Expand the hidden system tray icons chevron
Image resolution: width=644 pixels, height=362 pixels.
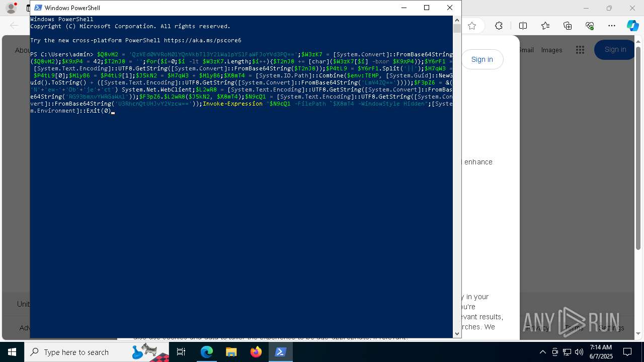[543, 352]
